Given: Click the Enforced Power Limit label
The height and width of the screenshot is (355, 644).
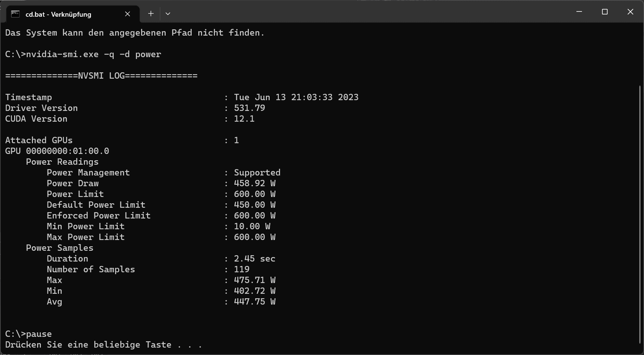Looking at the screenshot, I should [x=99, y=216].
